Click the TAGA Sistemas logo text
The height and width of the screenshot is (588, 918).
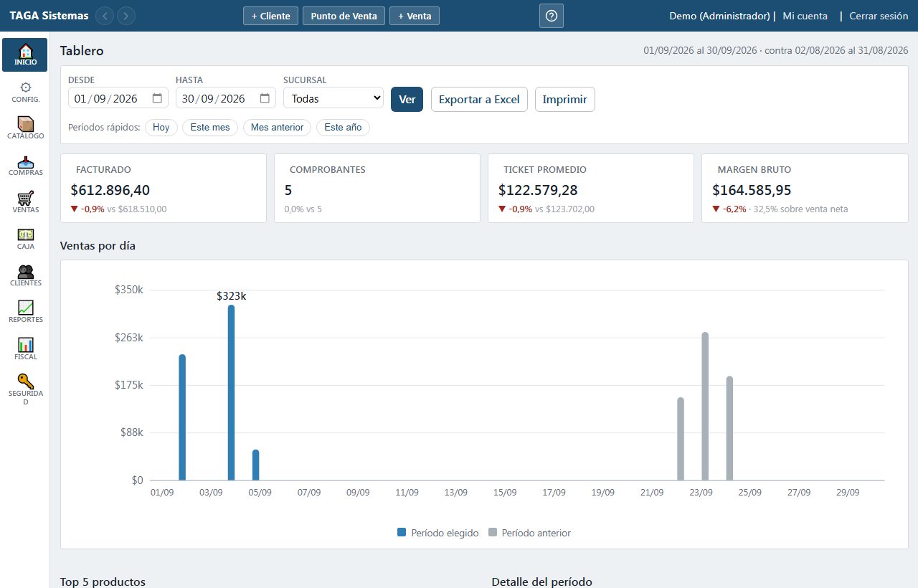49,16
